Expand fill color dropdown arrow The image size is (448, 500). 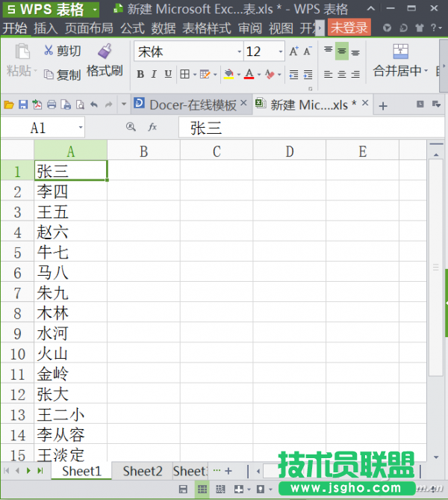[x=239, y=74]
